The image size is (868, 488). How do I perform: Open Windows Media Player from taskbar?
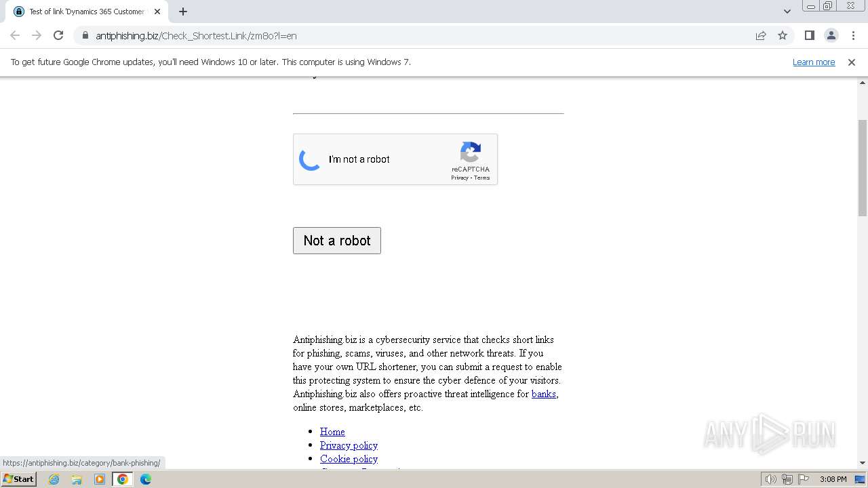[x=100, y=479]
